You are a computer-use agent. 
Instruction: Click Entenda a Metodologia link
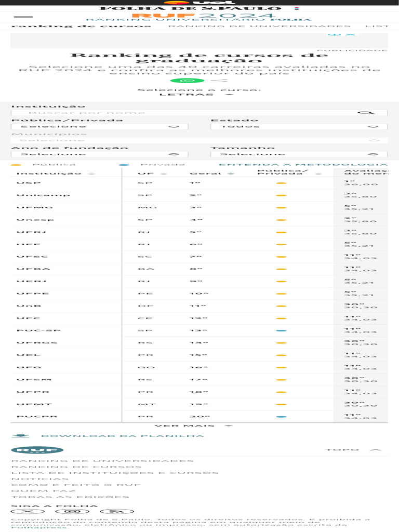(x=303, y=165)
